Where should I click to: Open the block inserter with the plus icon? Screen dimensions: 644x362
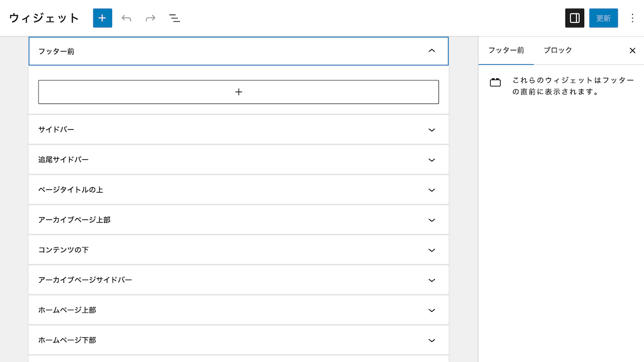(102, 18)
